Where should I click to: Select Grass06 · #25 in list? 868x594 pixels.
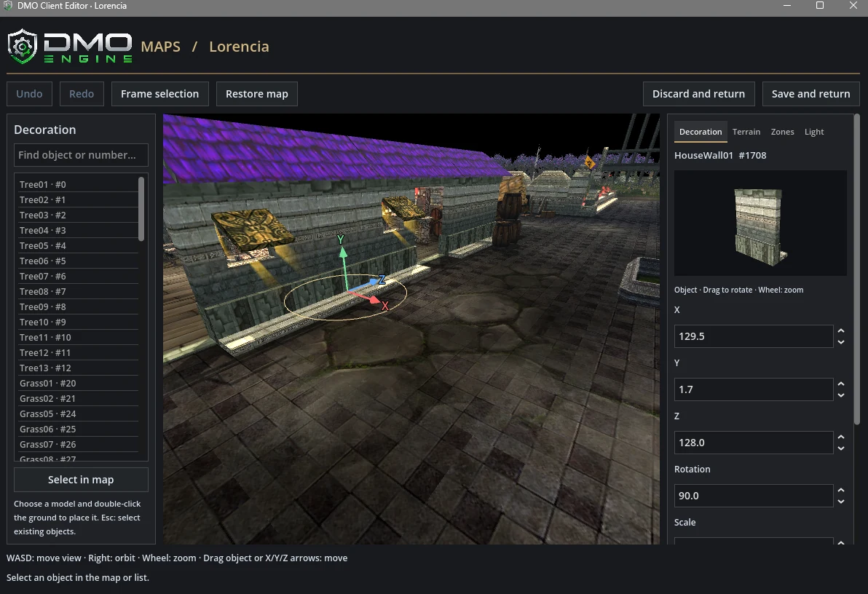click(79, 429)
